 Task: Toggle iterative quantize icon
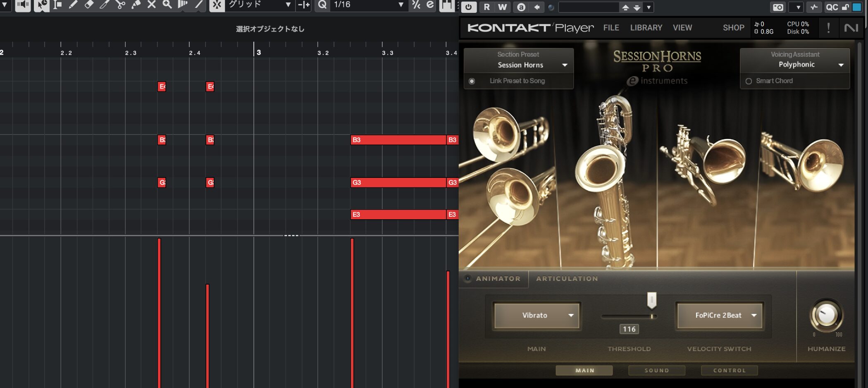(x=416, y=5)
